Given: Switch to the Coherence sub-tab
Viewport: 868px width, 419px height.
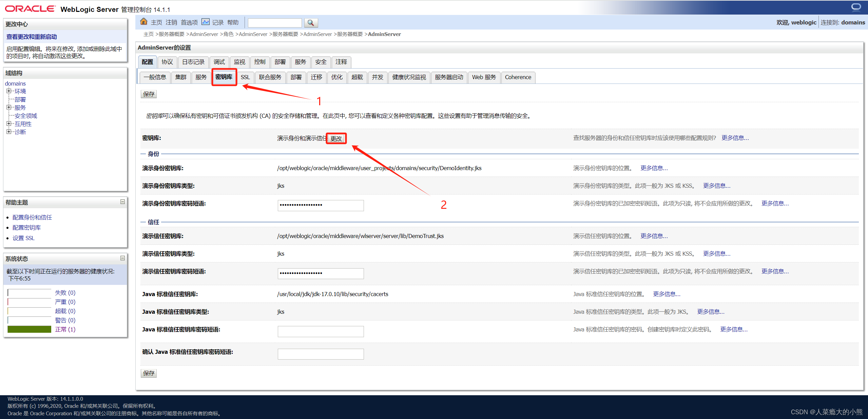Looking at the screenshot, I should (x=518, y=77).
